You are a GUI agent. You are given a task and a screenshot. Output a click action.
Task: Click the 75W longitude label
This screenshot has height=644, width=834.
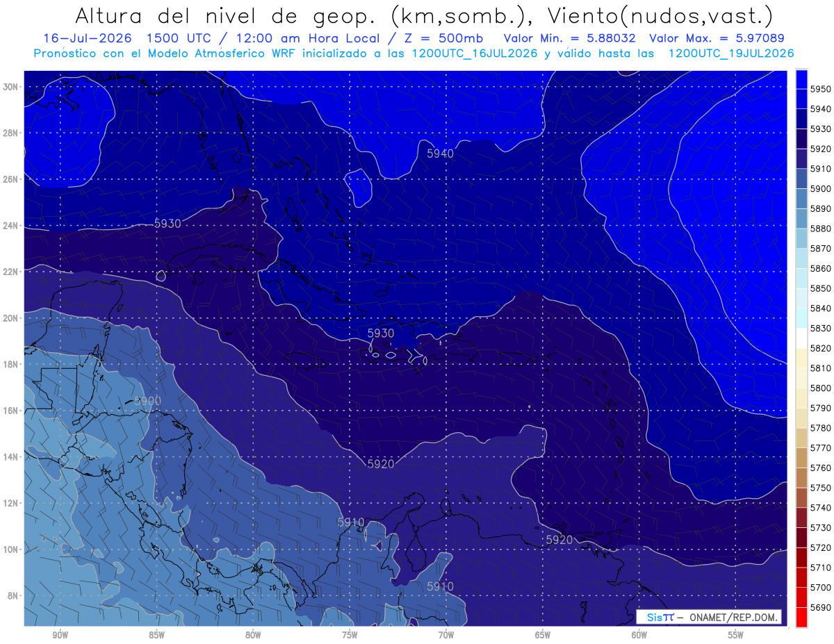(x=350, y=634)
